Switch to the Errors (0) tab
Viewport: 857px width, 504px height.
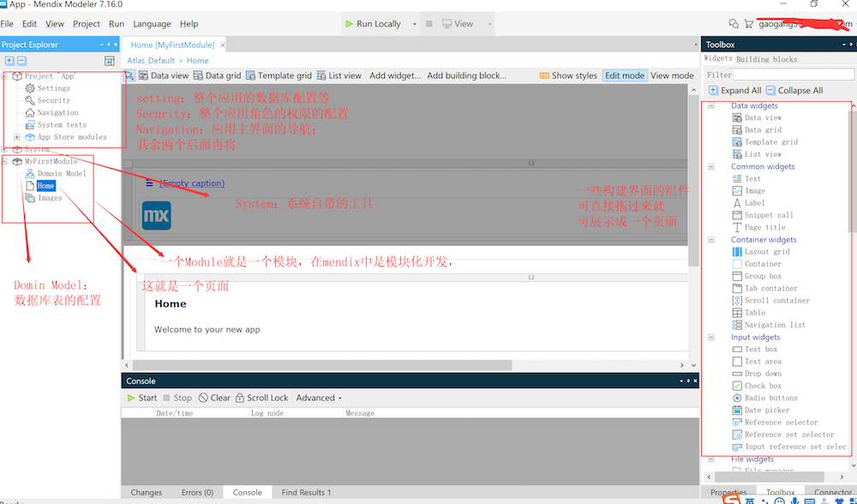(197, 493)
